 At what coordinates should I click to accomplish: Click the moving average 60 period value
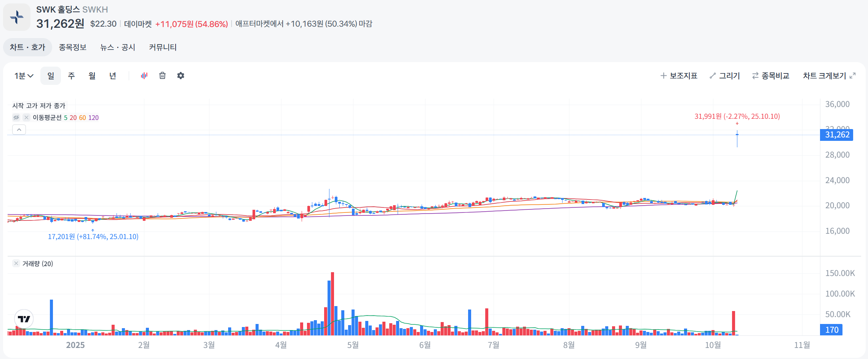(82, 118)
